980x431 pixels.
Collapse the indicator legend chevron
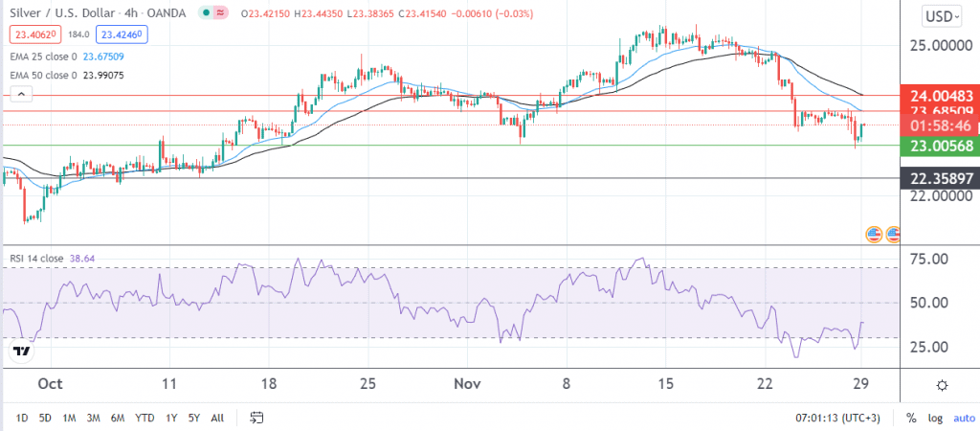tap(21, 95)
